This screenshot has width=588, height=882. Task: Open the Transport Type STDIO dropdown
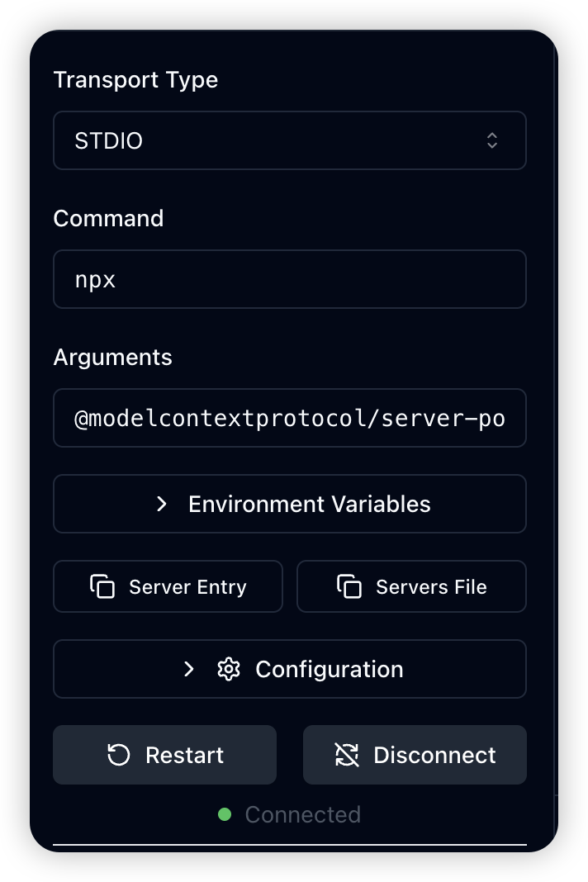[290, 140]
